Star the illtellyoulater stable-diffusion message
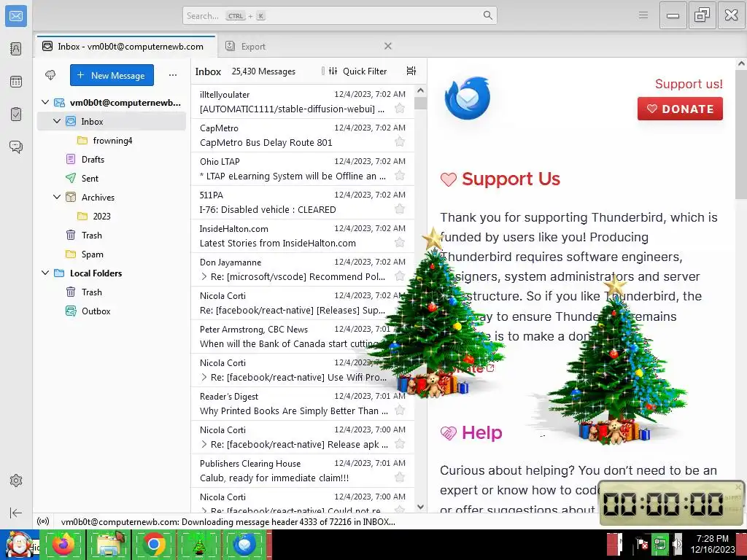The height and width of the screenshot is (560, 747). 400,109
